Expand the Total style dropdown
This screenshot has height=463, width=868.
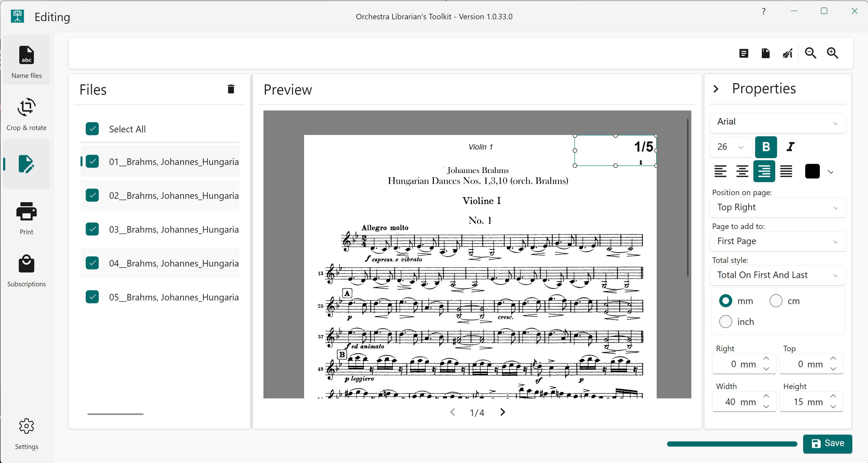click(x=777, y=275)
